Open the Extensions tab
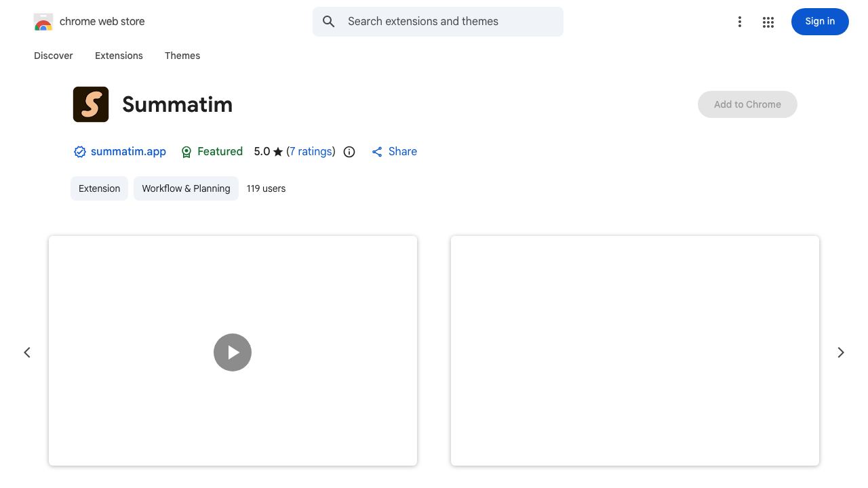This screenshot has width=868, height=488. click(119, 56)
